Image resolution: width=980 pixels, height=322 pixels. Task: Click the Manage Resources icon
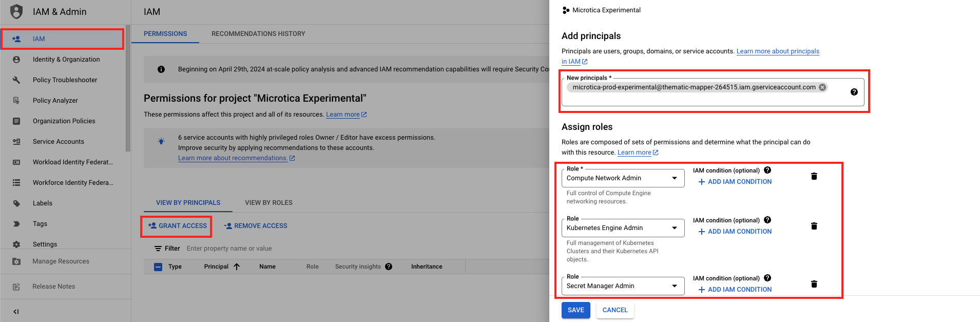pos(16,261)
